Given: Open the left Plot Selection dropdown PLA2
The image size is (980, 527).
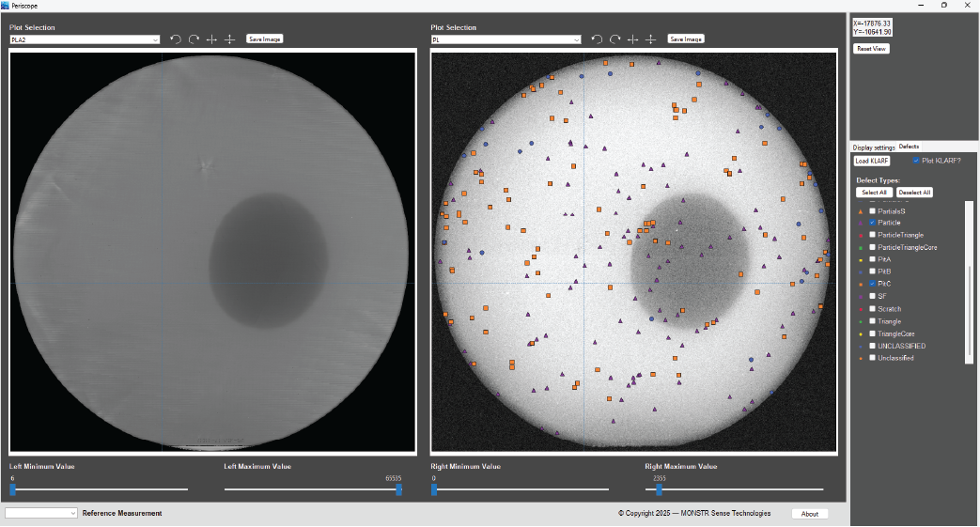Looking at the screenshot, I should point(85,40).
